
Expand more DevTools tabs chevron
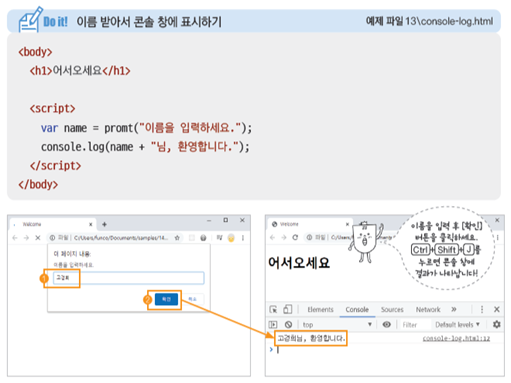pos(454,309)
